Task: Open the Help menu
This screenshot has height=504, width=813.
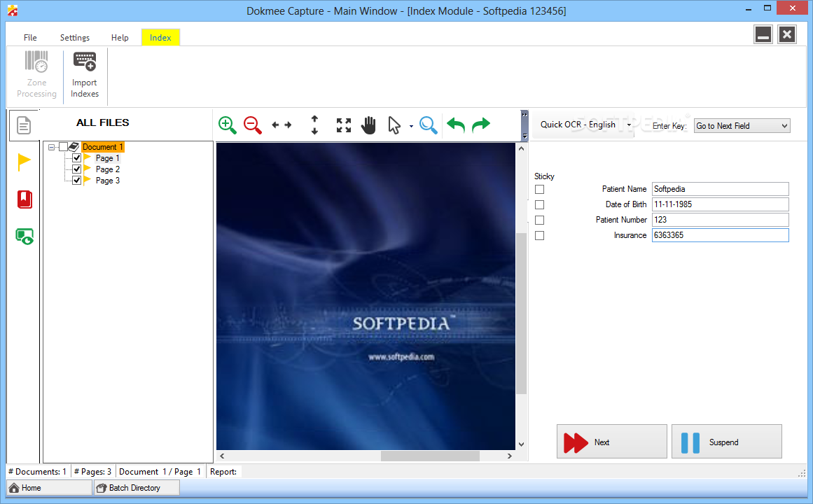Action: tap(120, 37)
